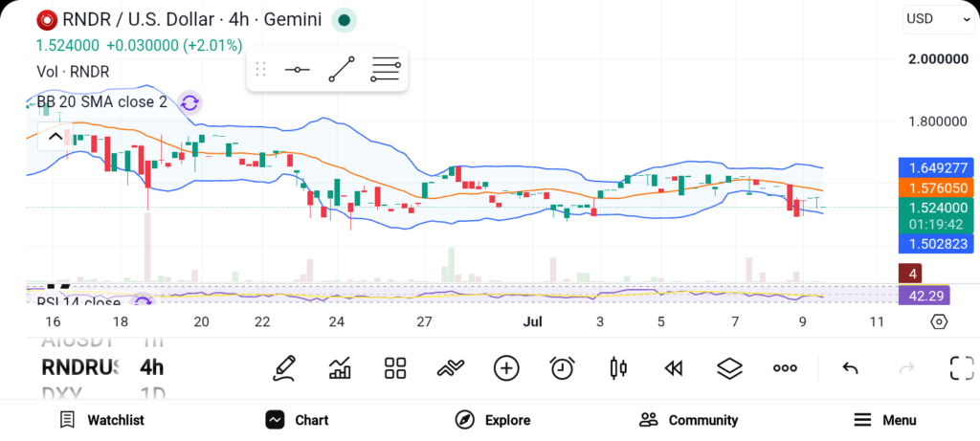
Task: Switch to the Chart tab
Action: [297, 420]
